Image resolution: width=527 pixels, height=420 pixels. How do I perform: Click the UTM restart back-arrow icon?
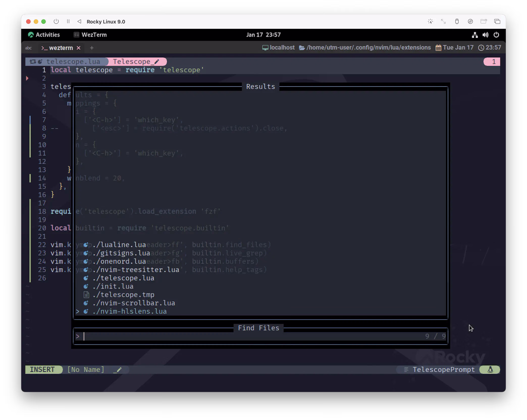click(79, 22)
